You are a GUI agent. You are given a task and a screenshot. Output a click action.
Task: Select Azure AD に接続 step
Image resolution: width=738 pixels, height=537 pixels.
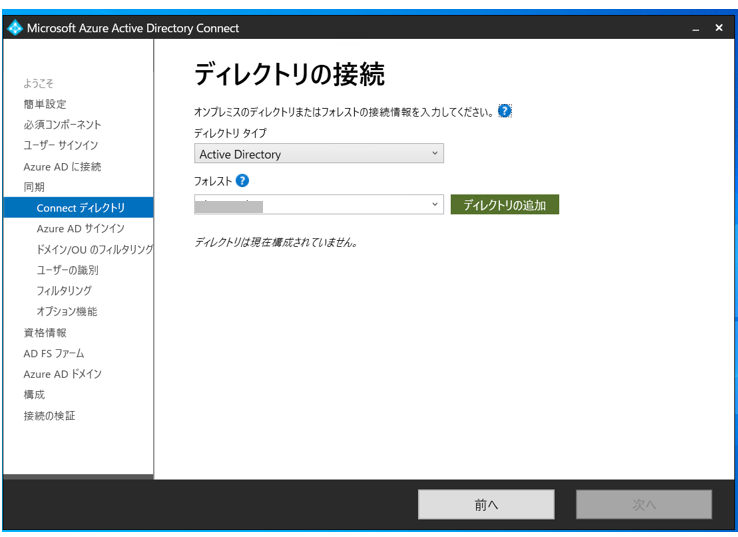[x=62, y=167]
